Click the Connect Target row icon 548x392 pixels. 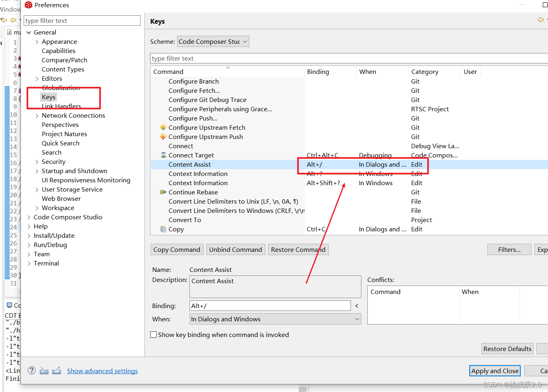tap(163, 155)
